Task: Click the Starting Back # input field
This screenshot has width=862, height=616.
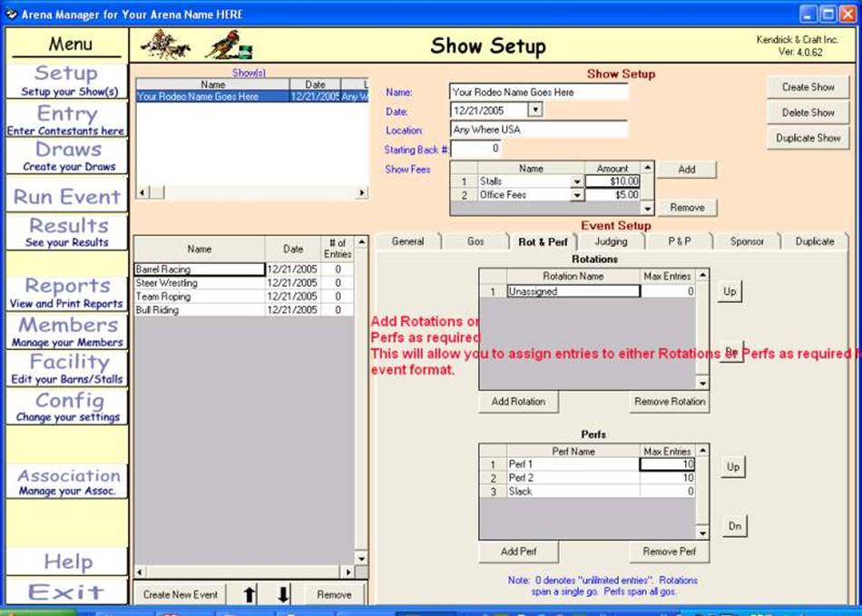Action: click(475, 148)
